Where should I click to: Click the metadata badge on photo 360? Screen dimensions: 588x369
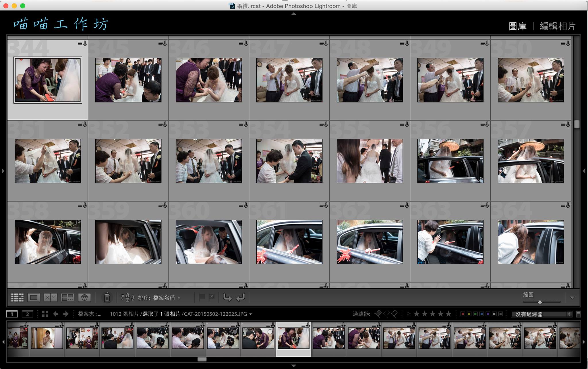243,206
